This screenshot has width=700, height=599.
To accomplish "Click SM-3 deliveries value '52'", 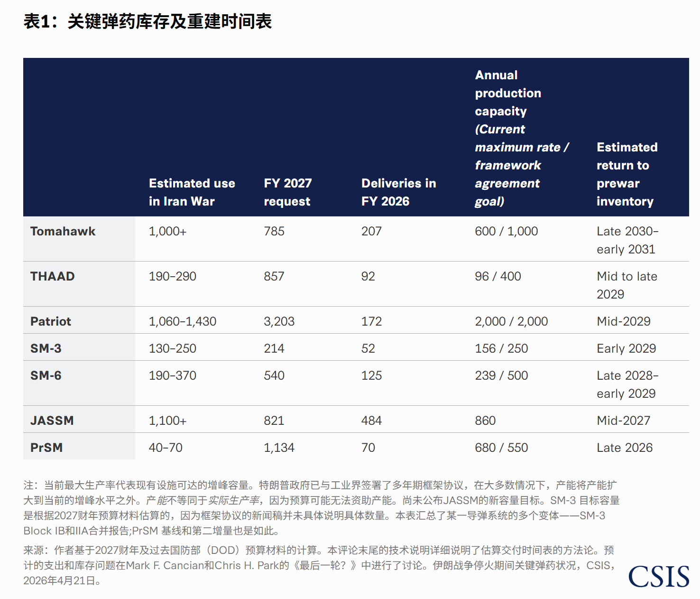I will coord(368,348).
